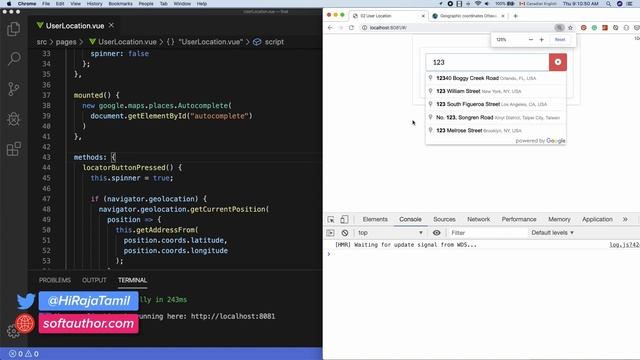Screen dimensions: 640x360
Task: Bookmark this page with the star icon
Action: coord(571,27)
